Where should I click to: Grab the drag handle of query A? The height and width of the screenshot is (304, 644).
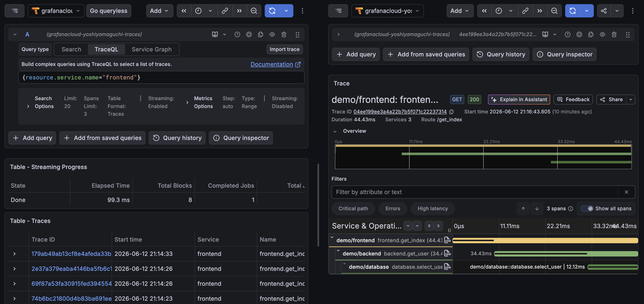point(297,34)
